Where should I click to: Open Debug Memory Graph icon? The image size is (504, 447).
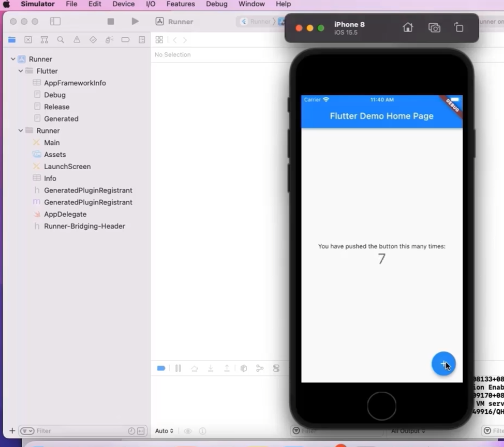(x=260, y=368)
